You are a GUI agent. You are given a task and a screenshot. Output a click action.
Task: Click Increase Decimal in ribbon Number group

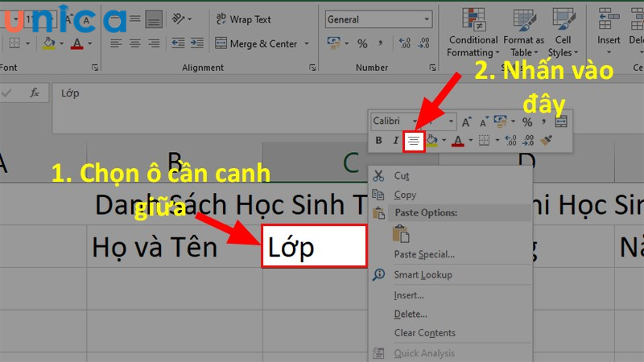pos(405,43)
